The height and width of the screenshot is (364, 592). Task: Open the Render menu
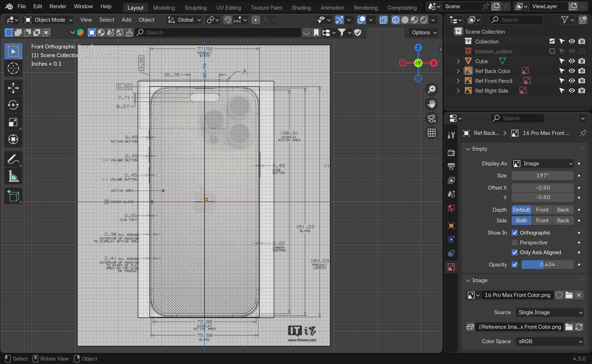coord(58,6)
